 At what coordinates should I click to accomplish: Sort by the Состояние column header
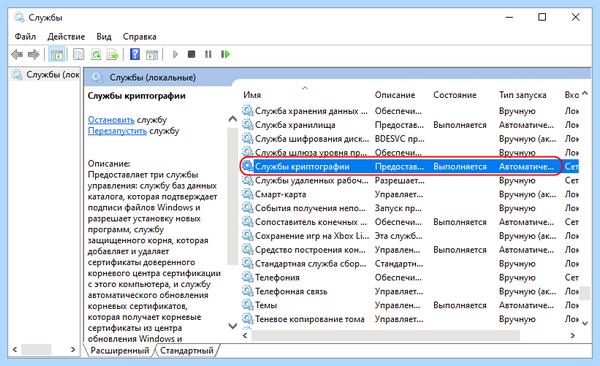[455, 95]
